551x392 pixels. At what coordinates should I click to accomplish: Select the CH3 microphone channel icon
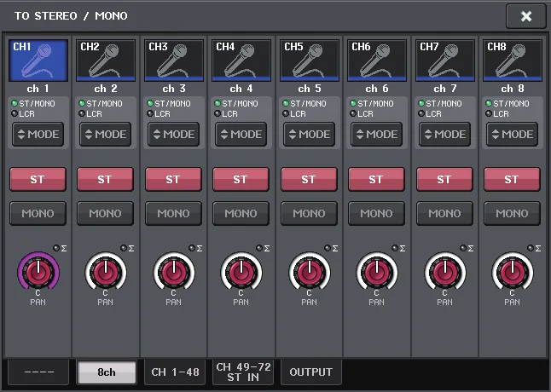[x=174, y=61]
